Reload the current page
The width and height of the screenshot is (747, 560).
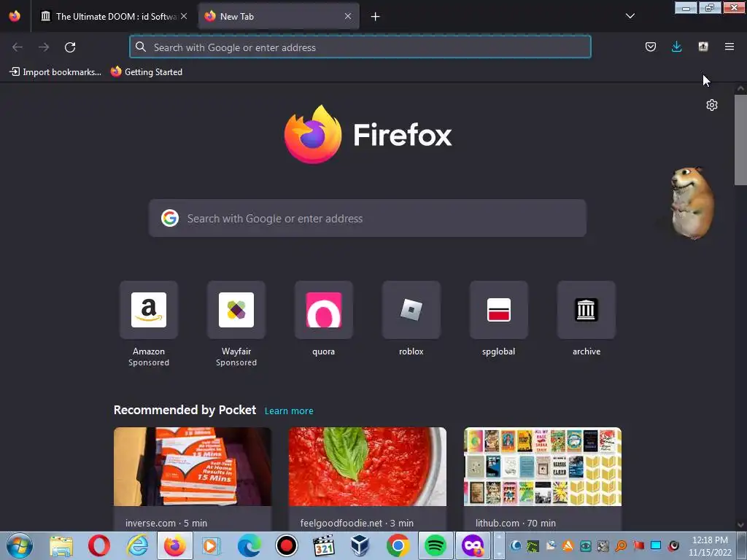(70, 47)
